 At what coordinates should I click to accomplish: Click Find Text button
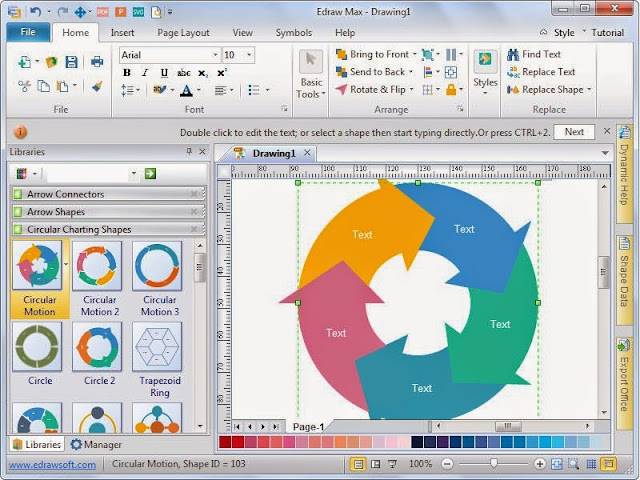pos(534,54)
